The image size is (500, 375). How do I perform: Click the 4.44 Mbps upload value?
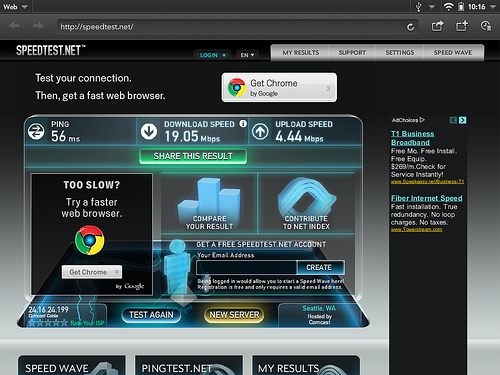(299, 136)
